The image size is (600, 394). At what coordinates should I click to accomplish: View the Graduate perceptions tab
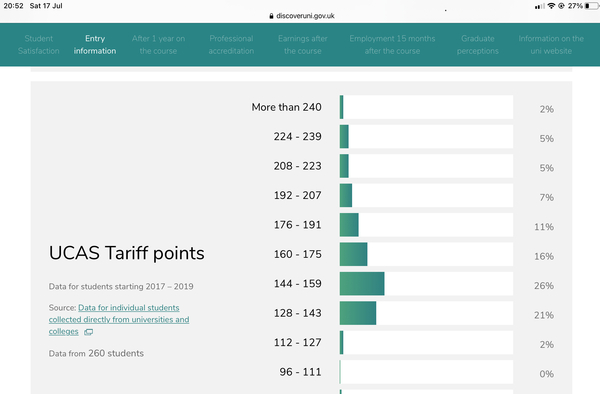[x=478, y=45]
